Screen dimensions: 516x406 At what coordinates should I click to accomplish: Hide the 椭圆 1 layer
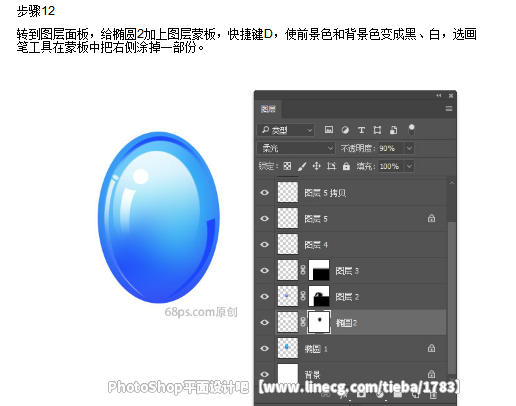click(x=265, y=348)
